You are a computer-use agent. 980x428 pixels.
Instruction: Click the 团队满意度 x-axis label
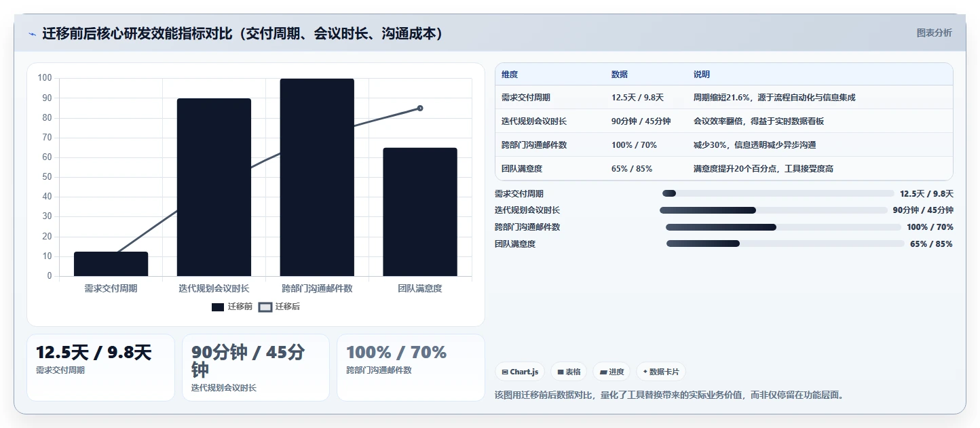pyautogui.click(x=420, y=288)
